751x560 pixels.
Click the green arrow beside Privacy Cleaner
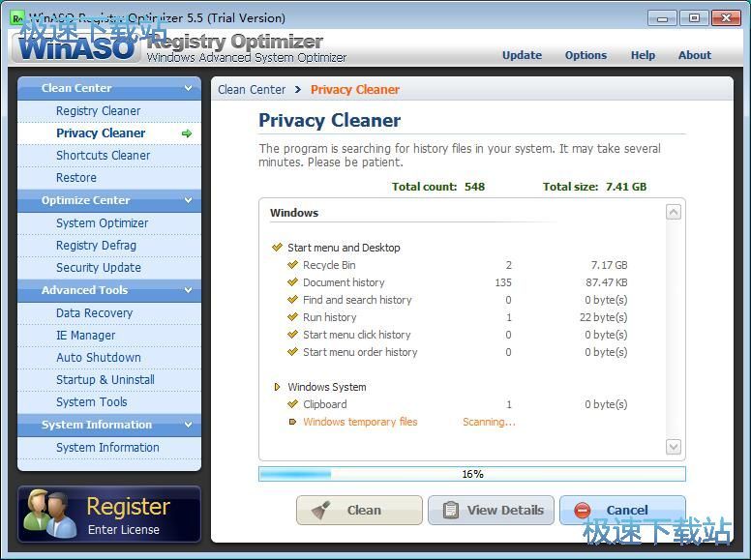point(187,133)
